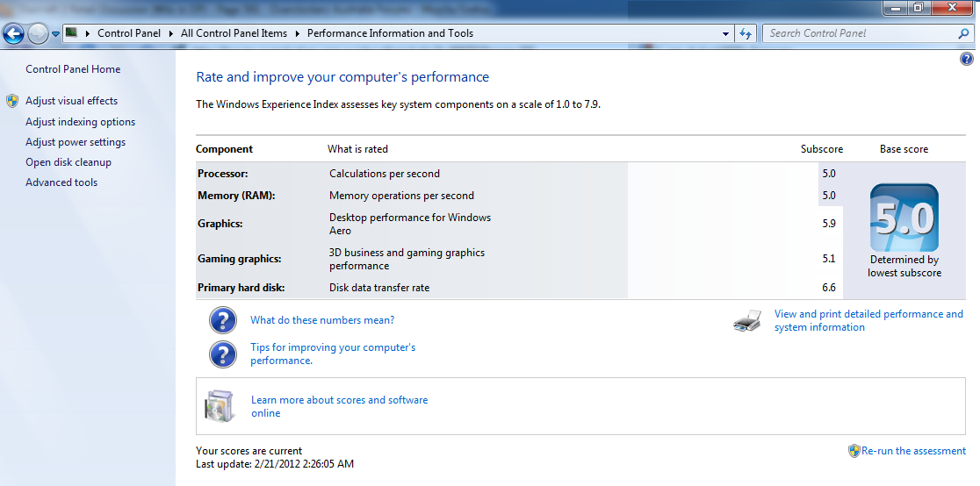This screenshot has height=486, width=980.
Task: Click the 5.1 Gaming graphics subscore
Action: coord(829,259)
